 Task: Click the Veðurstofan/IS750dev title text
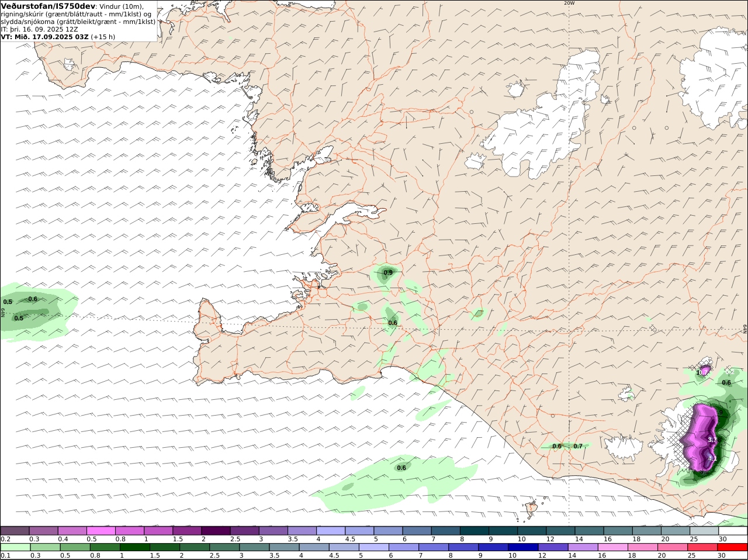48,6
